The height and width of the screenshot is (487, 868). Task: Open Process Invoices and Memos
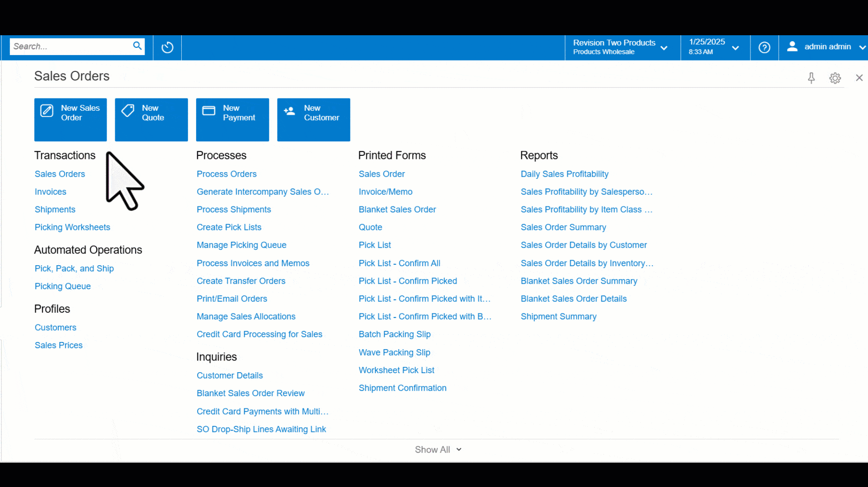click(x=253, y=263)
